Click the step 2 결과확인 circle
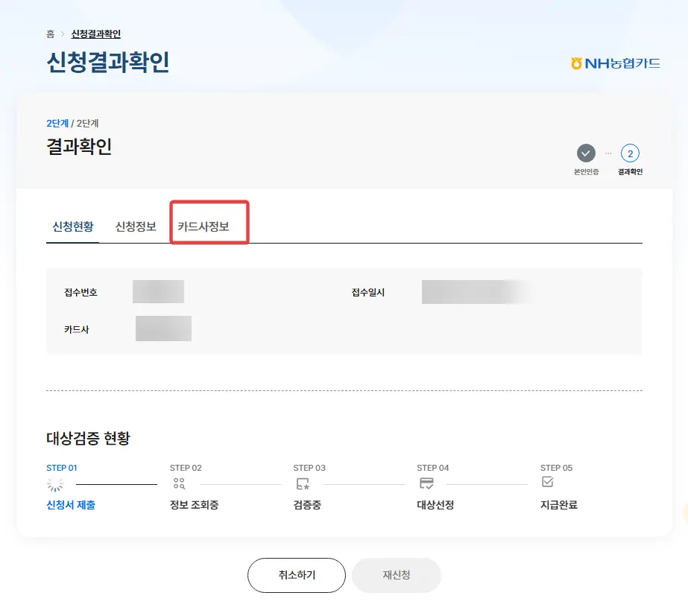The width and height of the screenshot is (688, 616). (630, 153)
